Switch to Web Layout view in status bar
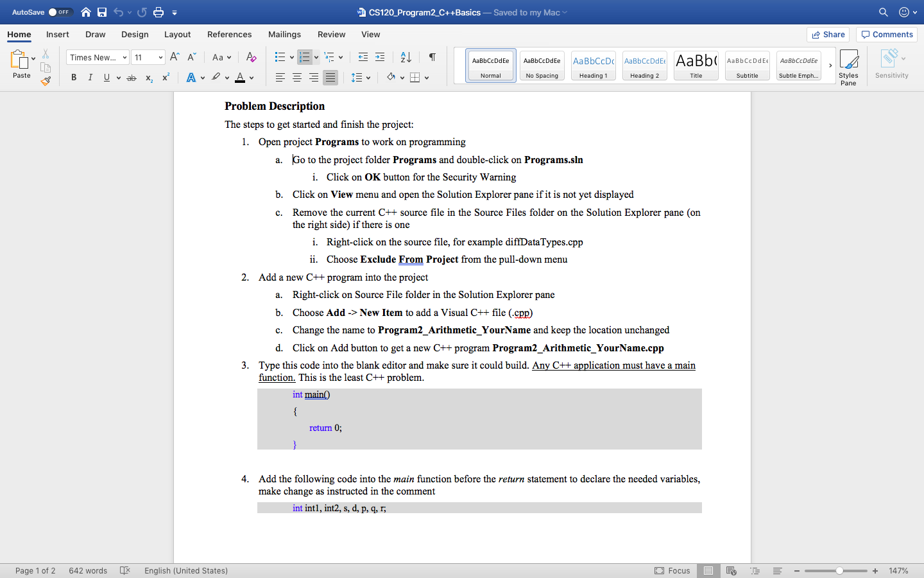The width and height of the screenshot is (924, 578). [732, 570]
